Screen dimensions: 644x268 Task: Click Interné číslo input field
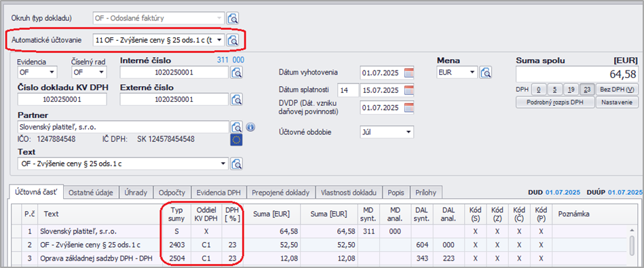pos(174,73)
